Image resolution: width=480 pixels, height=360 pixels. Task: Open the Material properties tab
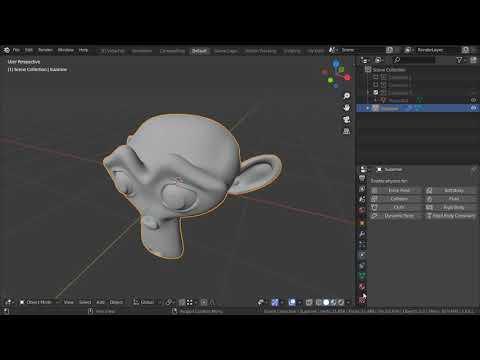(x=362, y=286)
